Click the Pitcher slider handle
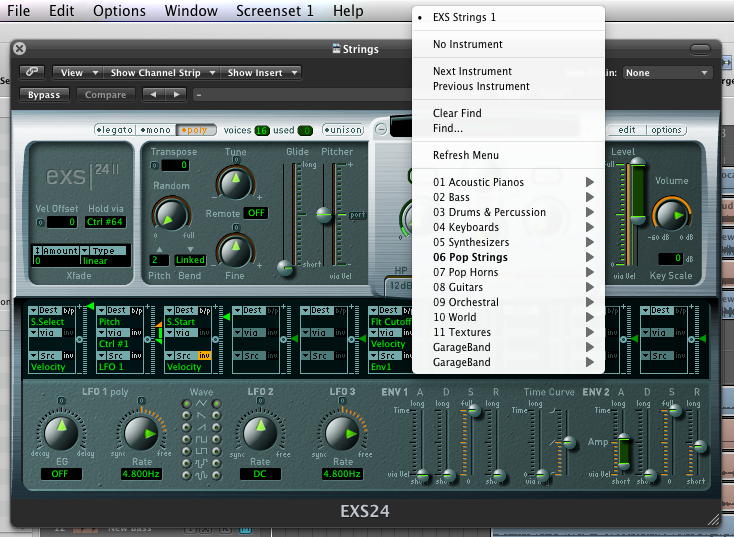Screen dimensions: 734x537 (x=323, y=214)
